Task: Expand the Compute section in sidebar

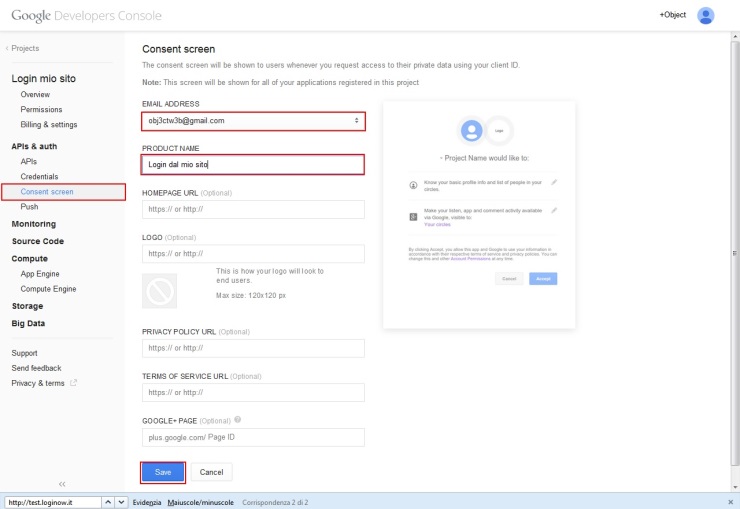Action: [x=30, y=258]
